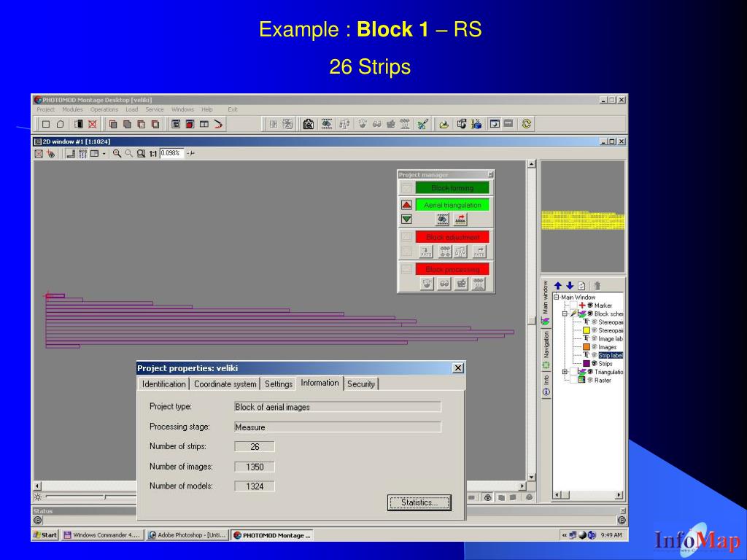Image resolution: width=747 pixels, height=560 pixels.
Task: Click the new layer page icon
Action: coord(581,286)
